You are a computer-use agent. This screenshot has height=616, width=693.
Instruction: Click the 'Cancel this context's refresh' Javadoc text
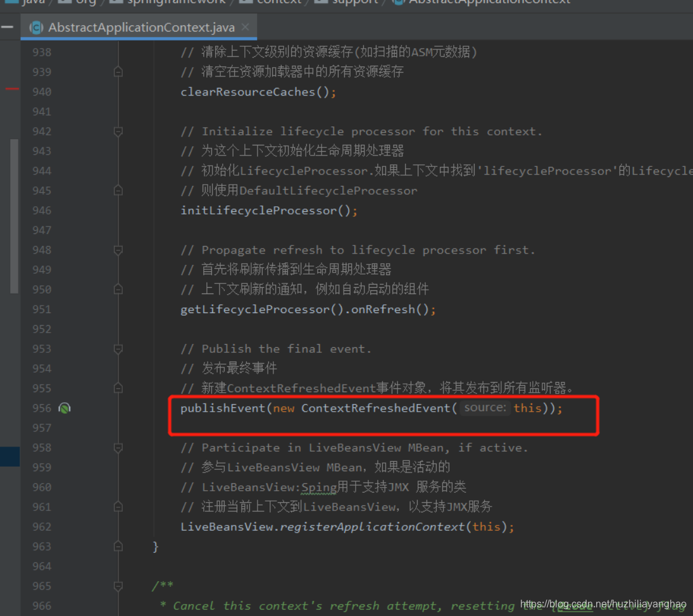[x=344, y=606]
